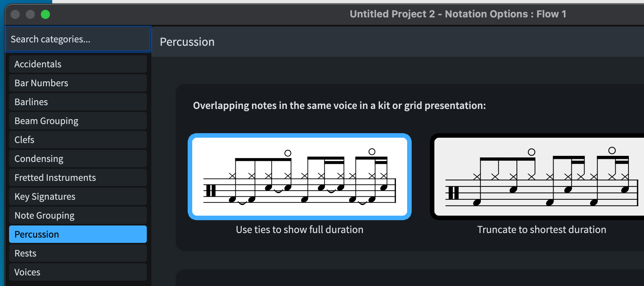This screenshot has width=644, height=286.
Task: Click the Search categories field
Action: (78, 39)
